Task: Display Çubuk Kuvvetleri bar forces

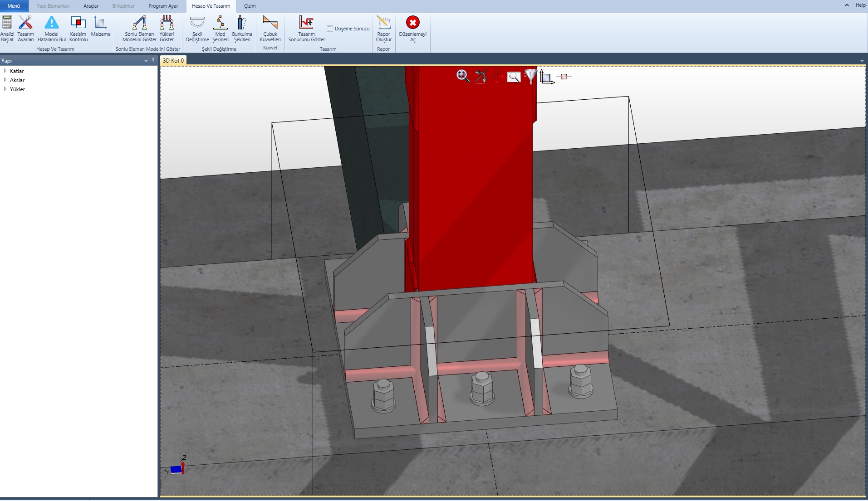Action: tap(270, 29)
